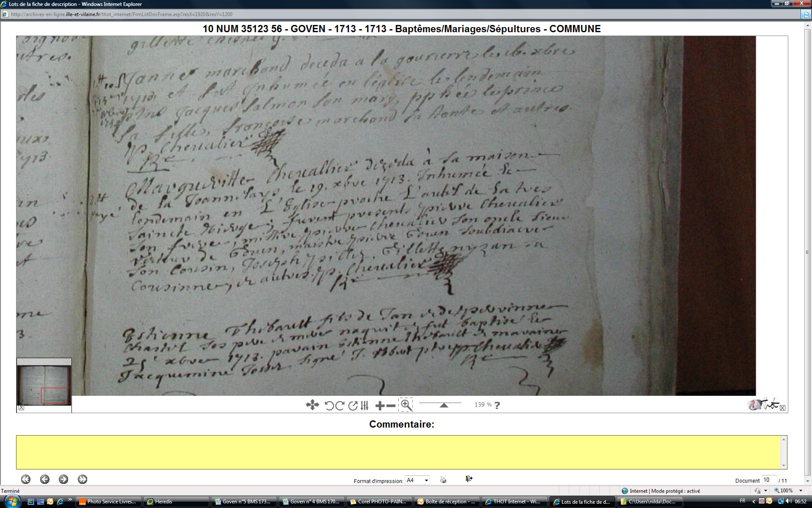Go to the next document
The height and width of the screenshot is (508, 812).
(x=63, y=479)
